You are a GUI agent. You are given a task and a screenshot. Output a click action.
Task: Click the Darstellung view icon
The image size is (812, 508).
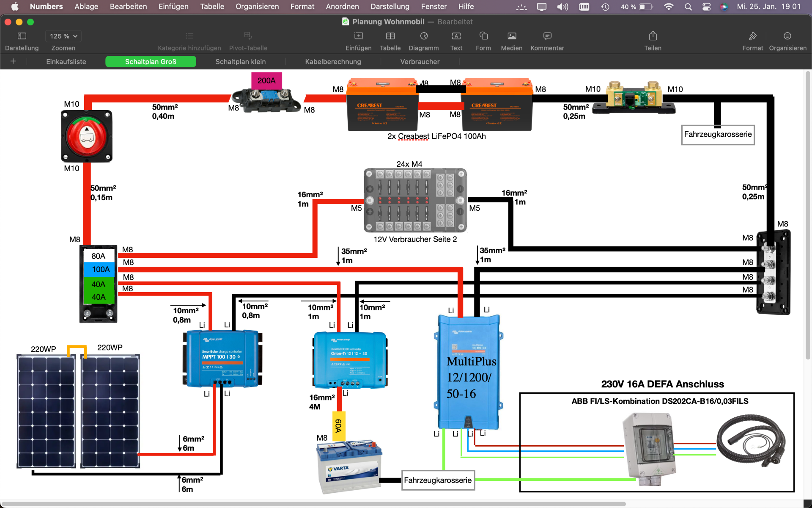(x=21, y=36)
